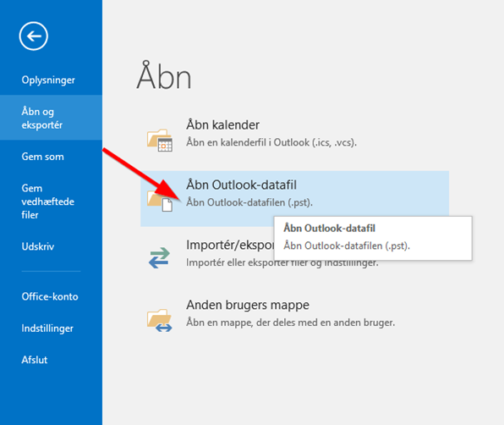Screen dimensions: 504x425
Task: Click the Importér/eksportér heading
Action: click(x=230, y=246)
